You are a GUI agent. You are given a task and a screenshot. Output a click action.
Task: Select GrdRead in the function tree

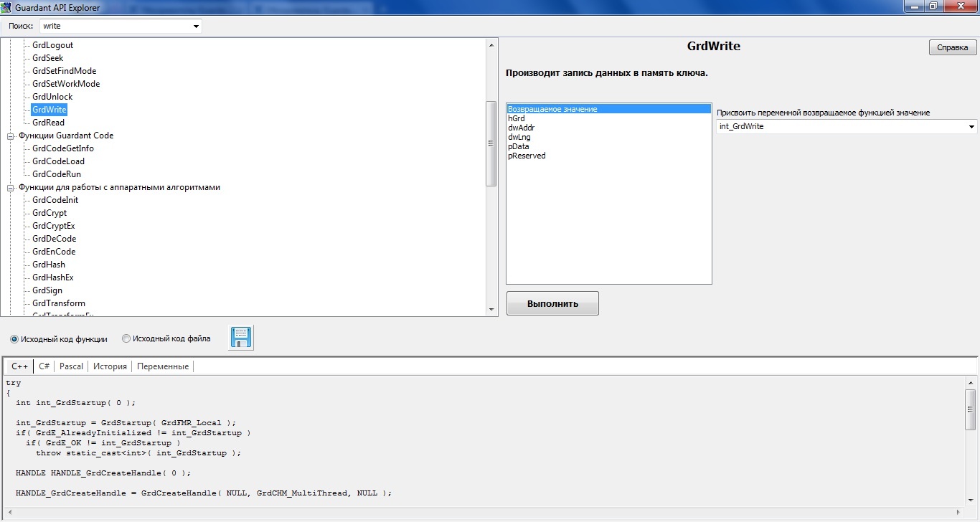pos(48,123)
